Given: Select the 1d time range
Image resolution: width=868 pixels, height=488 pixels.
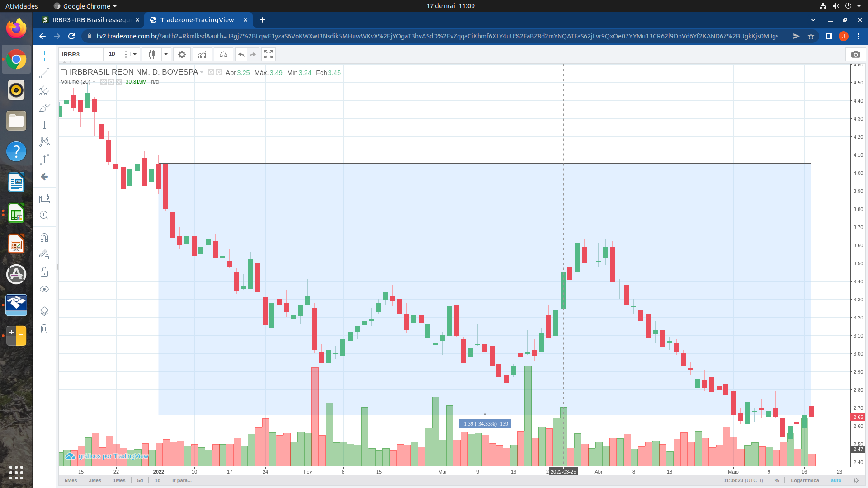Looking at the screenshot, I should pyautogui.click(x=158, y=480).
